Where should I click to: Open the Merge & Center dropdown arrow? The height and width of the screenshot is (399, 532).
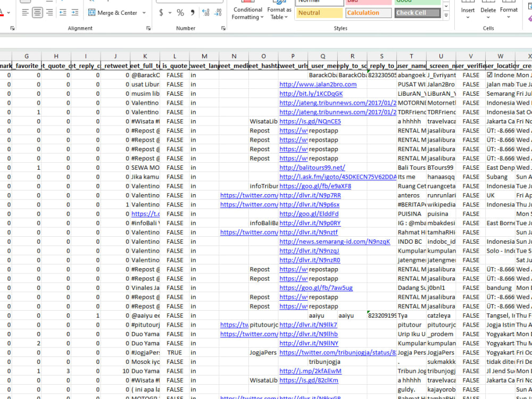(x=144, y=13)
